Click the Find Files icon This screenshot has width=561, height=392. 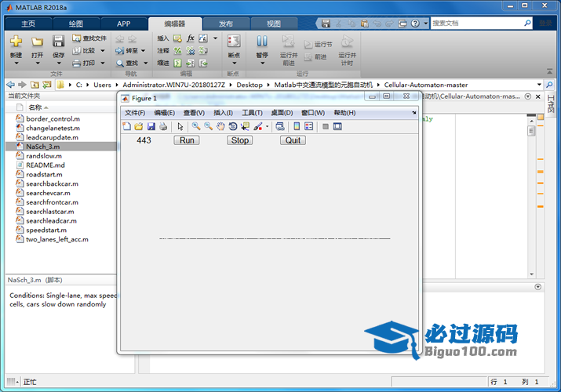(x=77, y=38)
